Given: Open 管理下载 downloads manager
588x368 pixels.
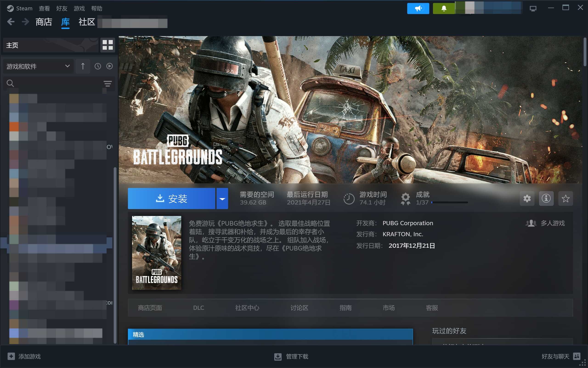Looking at the screenshot, I should (297, 356).
